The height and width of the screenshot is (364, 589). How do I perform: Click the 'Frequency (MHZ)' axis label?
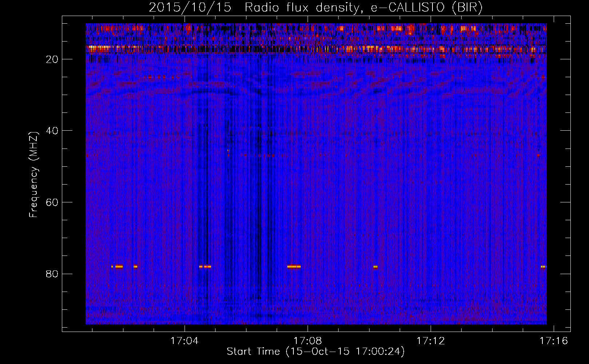click(33, 174)
